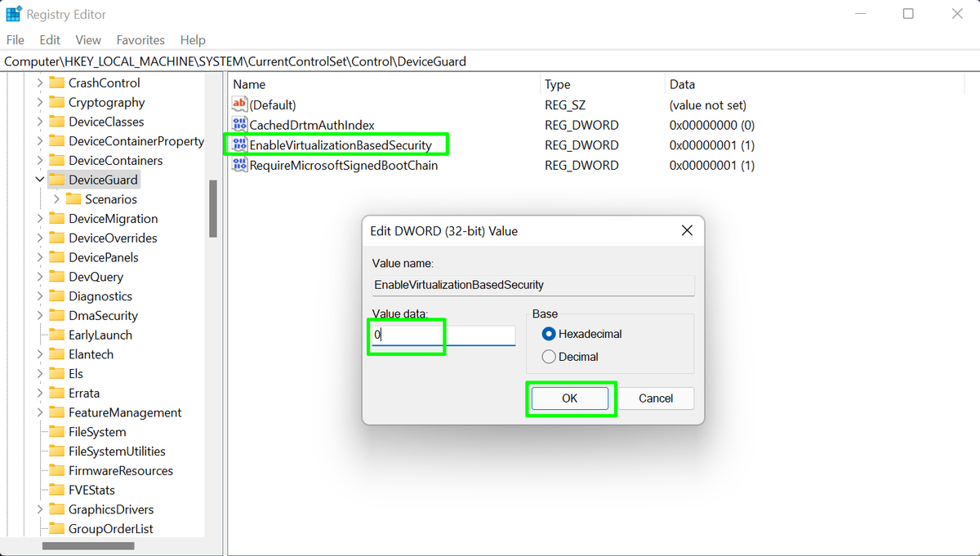Viewport: 980px width, 556px height.
Task: Expand the FeatureManagement tree node
Action: 39,412
